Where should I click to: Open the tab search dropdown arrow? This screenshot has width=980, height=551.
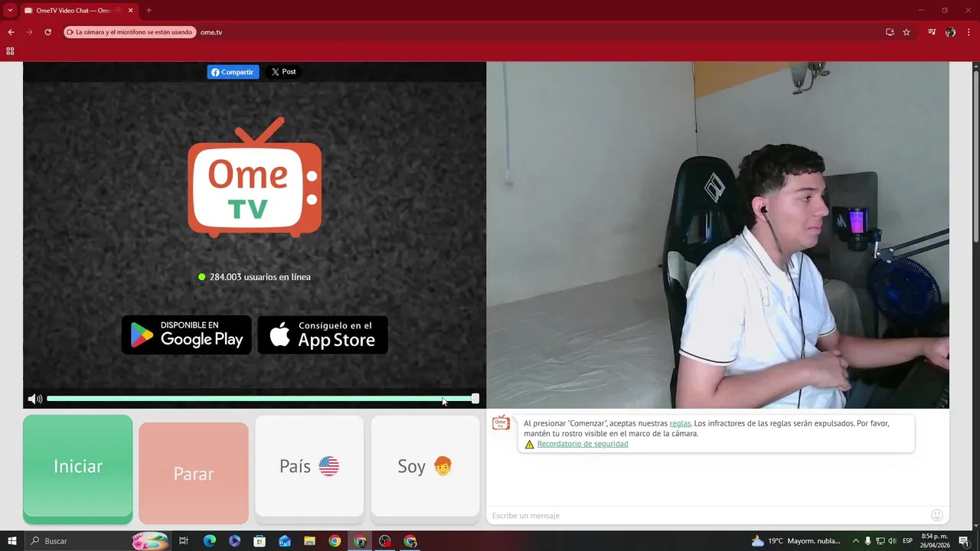10,11
